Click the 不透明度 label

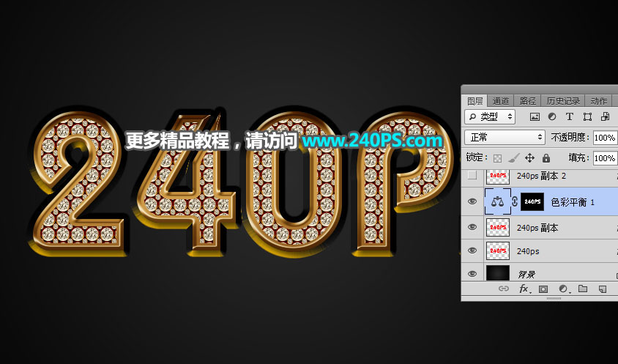(x=568, y=137)
